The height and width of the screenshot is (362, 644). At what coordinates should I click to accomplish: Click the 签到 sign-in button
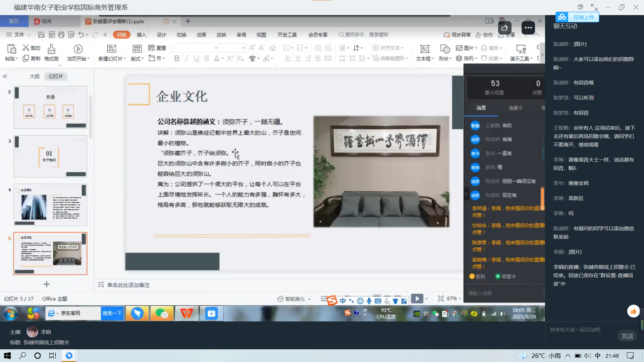pos(478,276)
